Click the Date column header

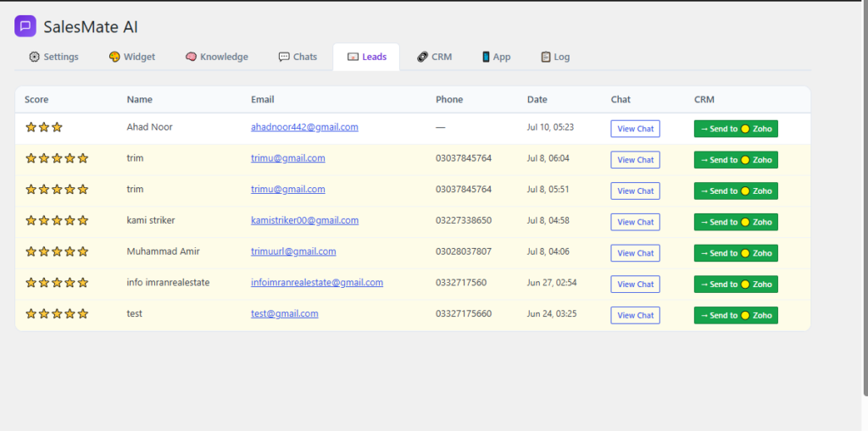click(537, 100)
